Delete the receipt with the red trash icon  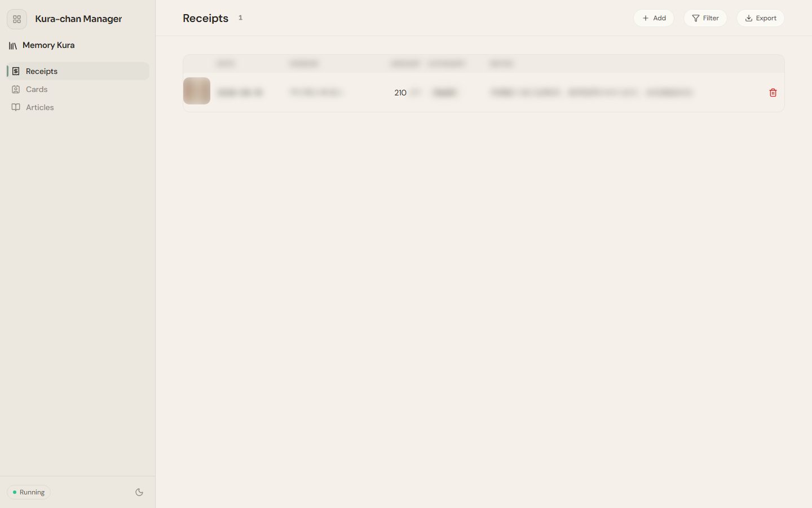click(x=773, y=93)
